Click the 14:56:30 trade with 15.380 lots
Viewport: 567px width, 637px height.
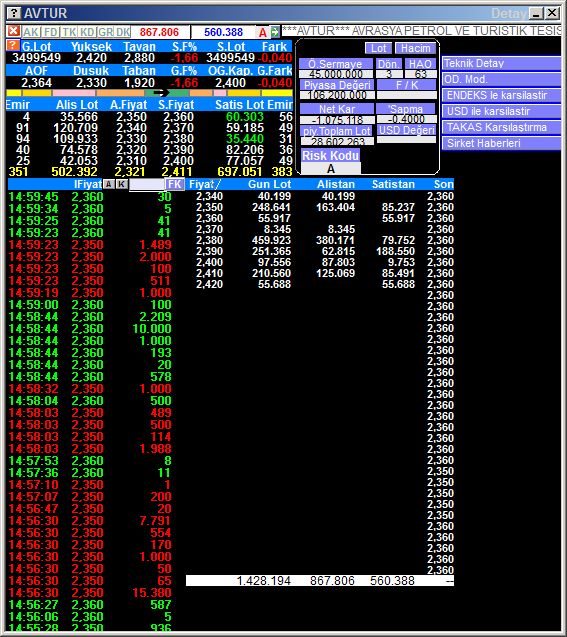tap(90, 593)
